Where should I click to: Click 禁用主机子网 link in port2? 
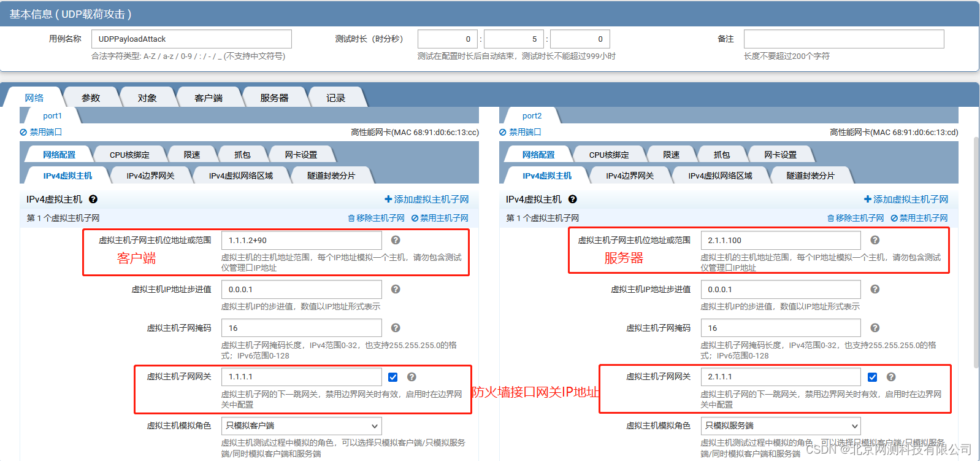(x=919, y=218)
